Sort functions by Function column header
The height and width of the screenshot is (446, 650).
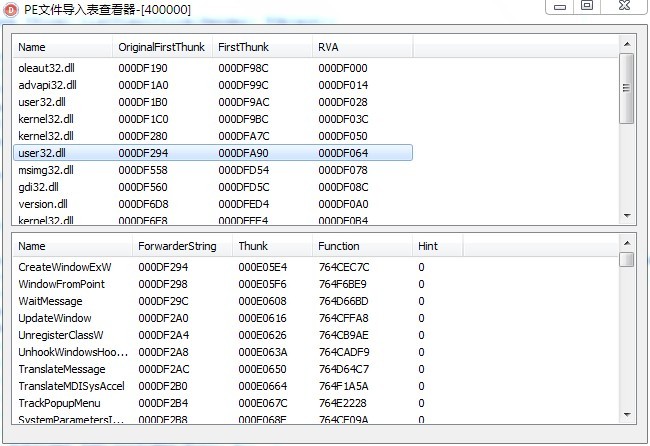(x=362, y=246)
